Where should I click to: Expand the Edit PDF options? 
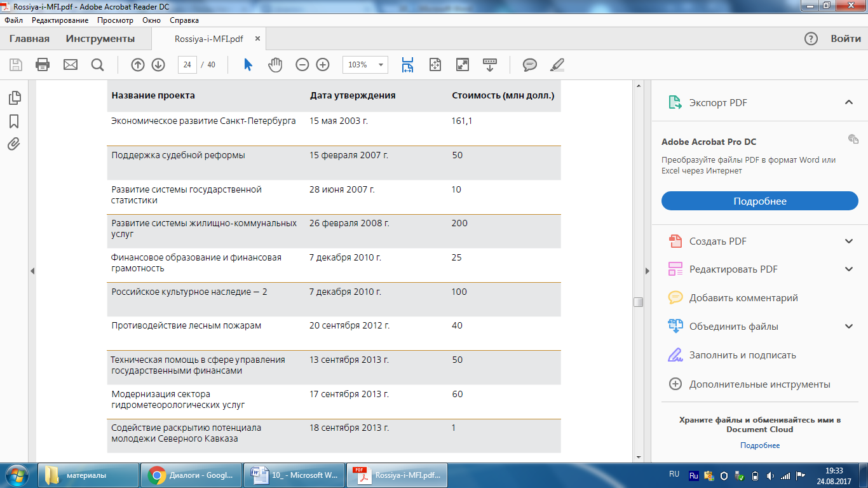click(849, 269)
